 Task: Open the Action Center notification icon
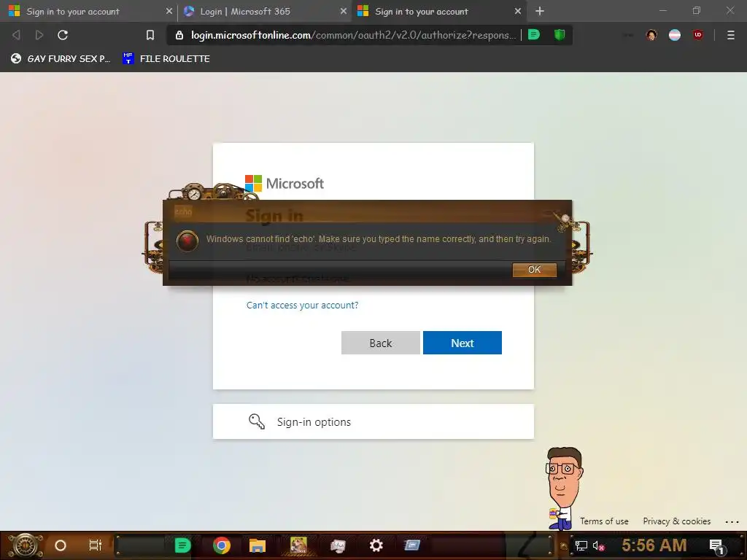[716, 546]
